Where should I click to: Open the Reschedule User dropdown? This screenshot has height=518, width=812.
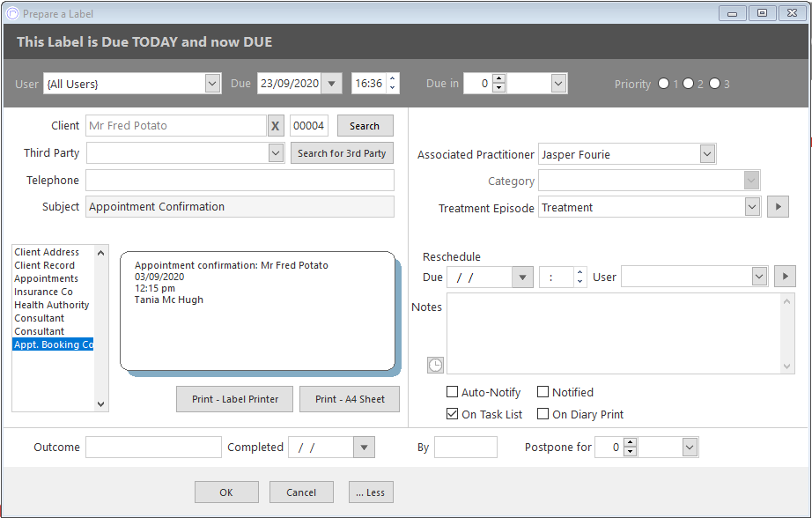pyautogui.click(x=759, y=277)
